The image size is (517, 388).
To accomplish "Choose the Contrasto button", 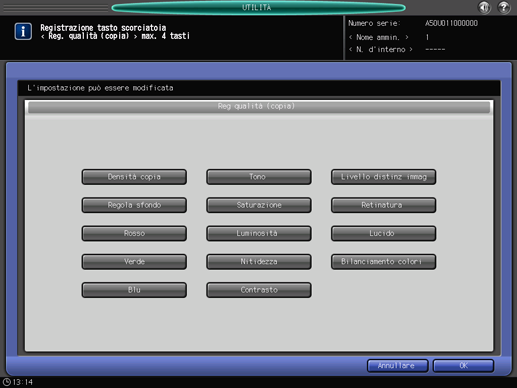I will click(259, 290).
